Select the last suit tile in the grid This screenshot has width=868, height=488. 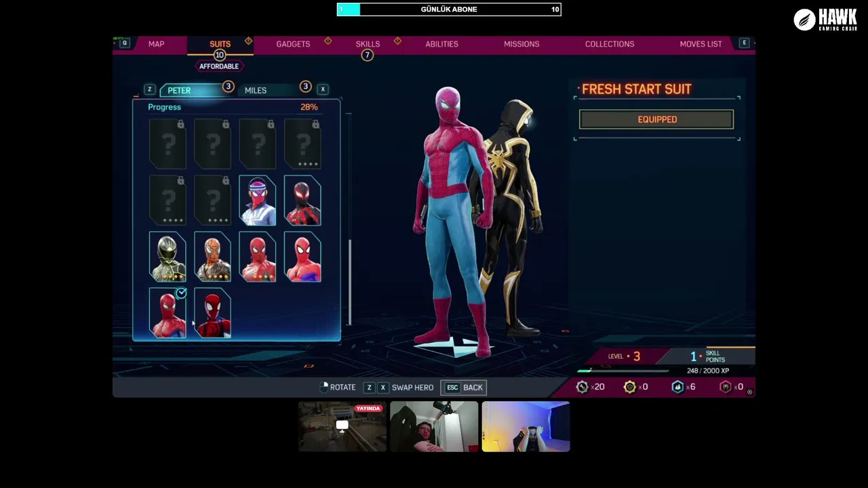click(x=212, y=313)
